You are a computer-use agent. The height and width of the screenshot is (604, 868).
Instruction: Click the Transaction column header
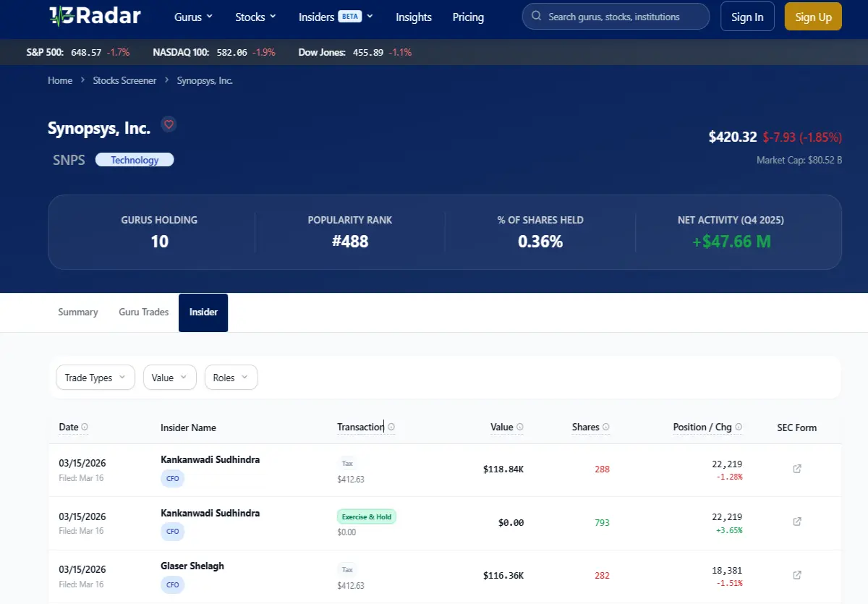click(x=360, y=427)
